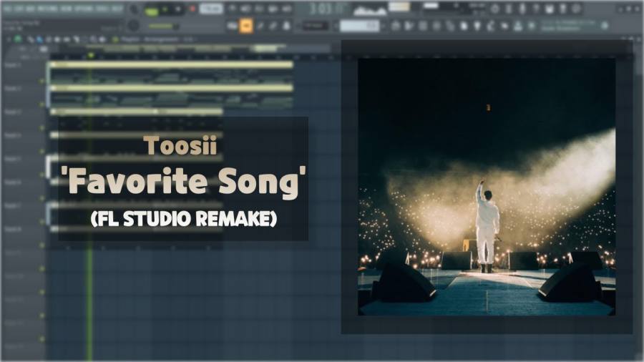
Task: Click the 3:03 song time display
Action: (324, 9)
